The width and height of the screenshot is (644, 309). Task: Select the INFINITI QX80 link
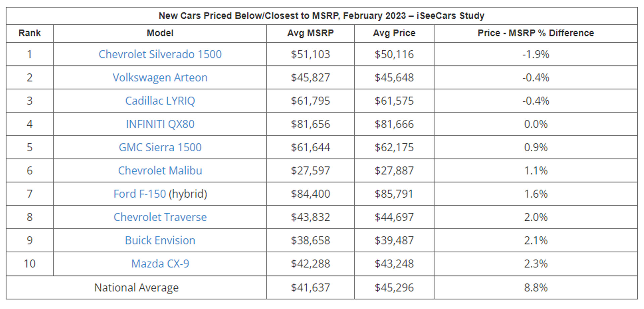[160, 124]
